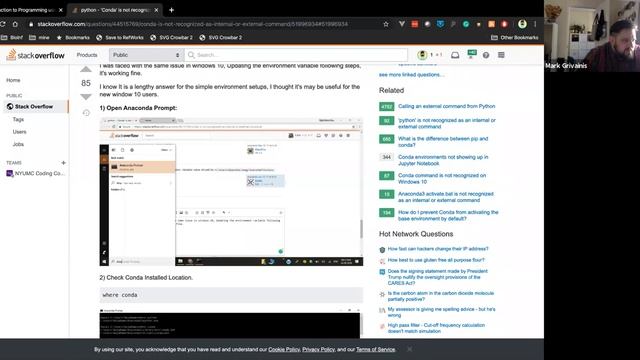The width and height of the screenshot is (640, 360).
Task: Open High pass filter cut-off frequency question
Action: pyautogui.click(x=436, y=328)
